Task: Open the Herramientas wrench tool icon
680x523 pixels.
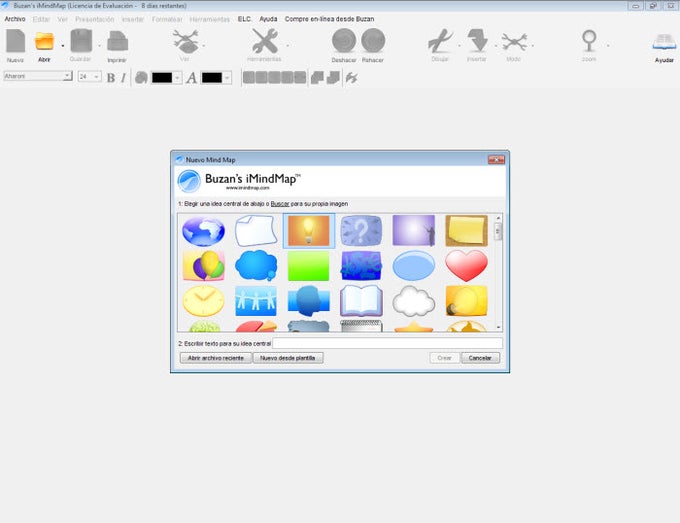Action: 265,41
